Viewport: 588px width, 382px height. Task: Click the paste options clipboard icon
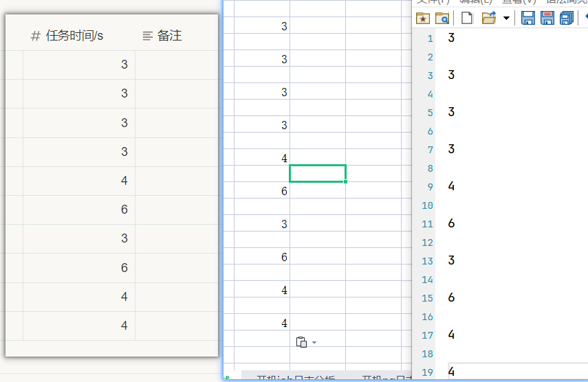click(301, 342)
